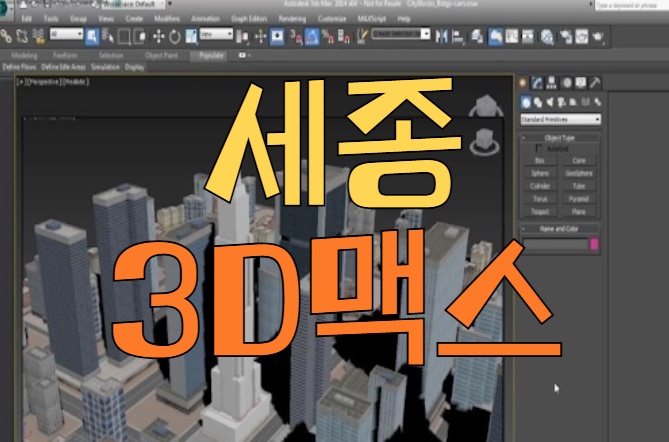The width and height of the screenshot is (669, 442).
Task: Click the keyword search field
Action: point(632,5)
